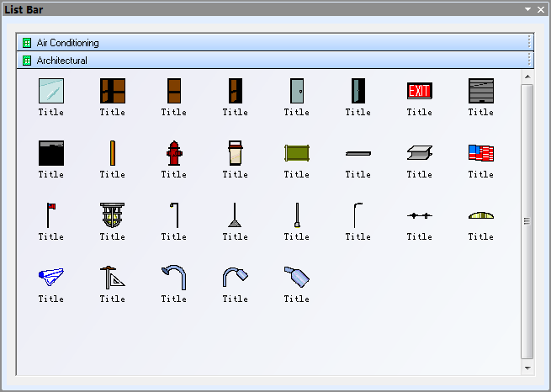Pick the American flag icon
This screenshot has width=551, height=392.
click(480, 153)
